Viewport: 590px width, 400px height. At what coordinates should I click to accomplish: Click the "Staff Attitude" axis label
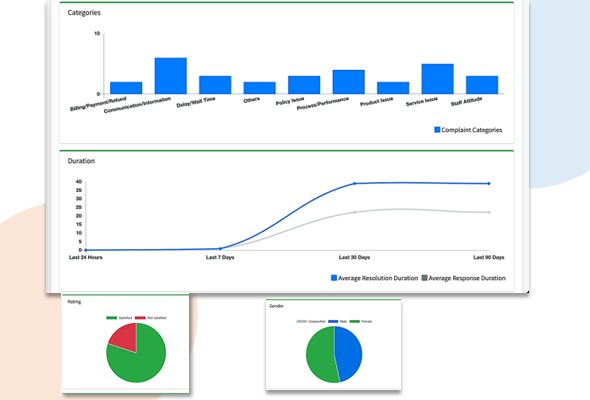467,102
